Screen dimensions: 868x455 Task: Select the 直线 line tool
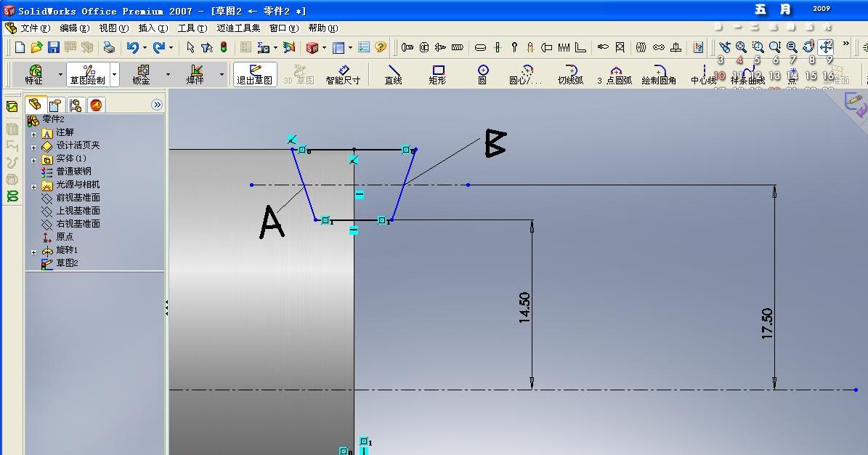[x=394, y=74]
